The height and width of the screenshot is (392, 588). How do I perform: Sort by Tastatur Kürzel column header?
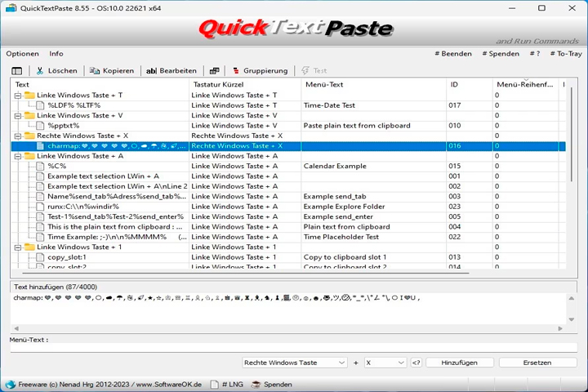point(245,85)
